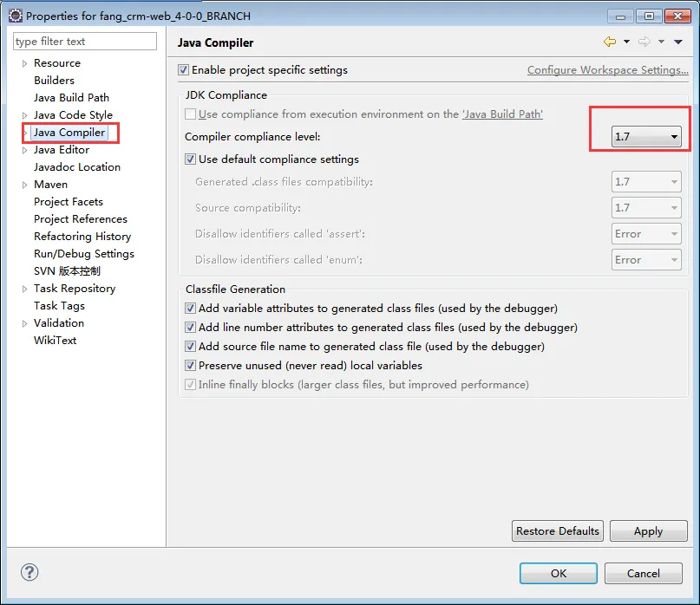Select Java Build Path in sidebar
Image resolution: width=700 pixels, height=605 pixels.
tap(71, 98)
